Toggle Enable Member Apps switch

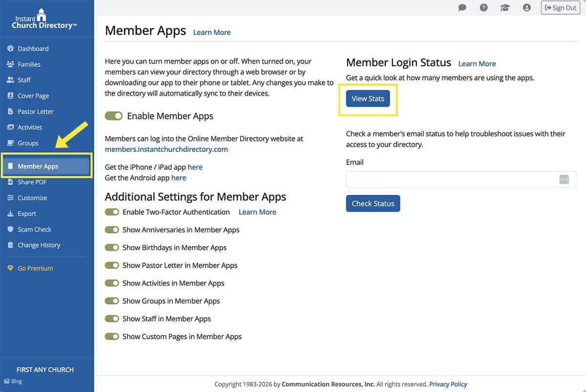click(114, 116)
